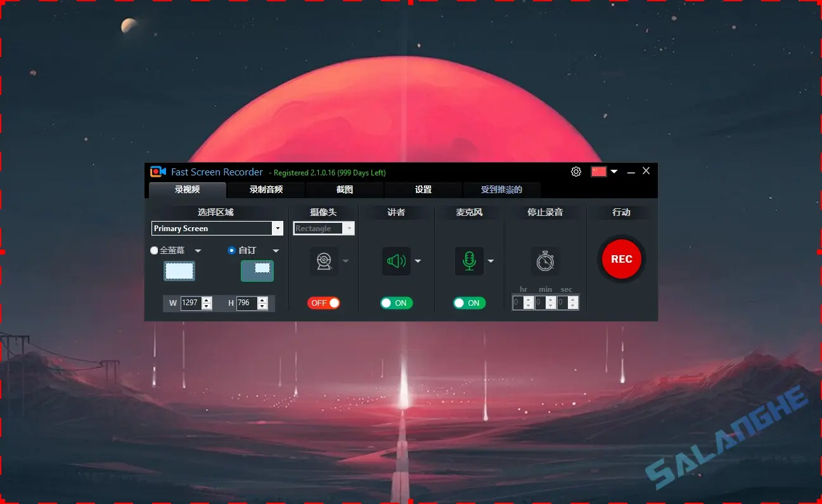This screenshot has height=504, width=822.
Task: Click the microphone icon in 麦克风 panel
Action: 469,261
